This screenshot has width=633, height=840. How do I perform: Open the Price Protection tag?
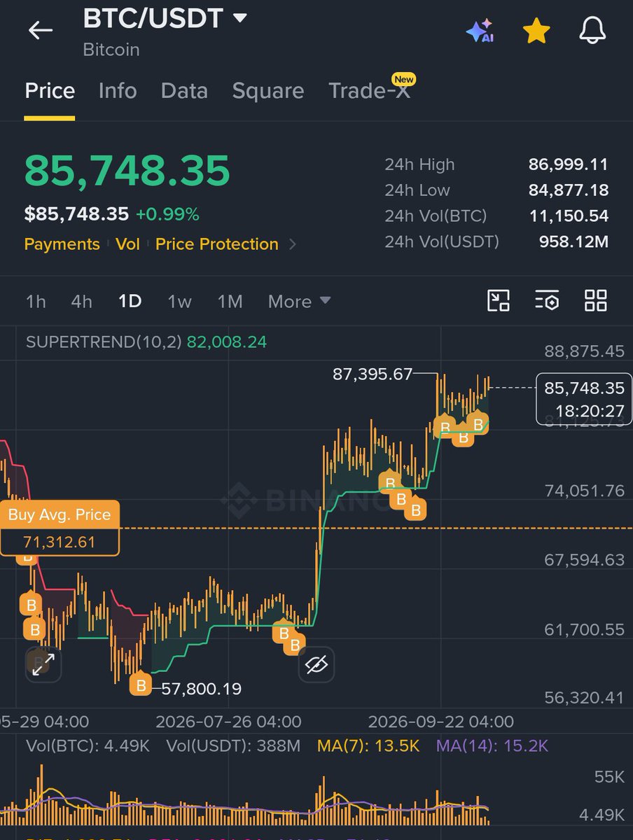point(217,244)
